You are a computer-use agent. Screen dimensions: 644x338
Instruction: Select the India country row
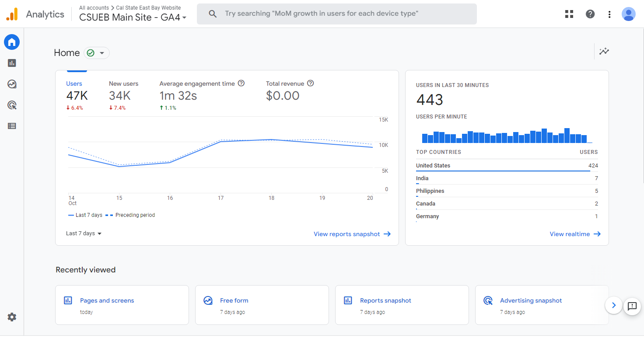pos(507,178)
